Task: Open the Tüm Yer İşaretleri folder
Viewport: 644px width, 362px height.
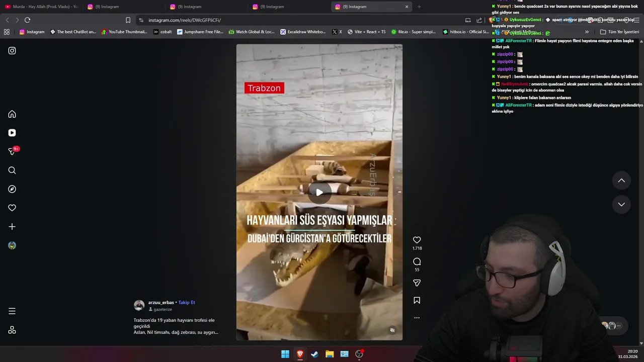Action: tap(619, 32)
